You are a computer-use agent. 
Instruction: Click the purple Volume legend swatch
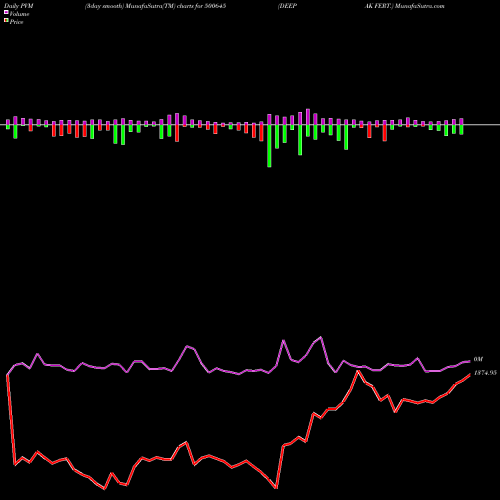click(x=6, y=12)
